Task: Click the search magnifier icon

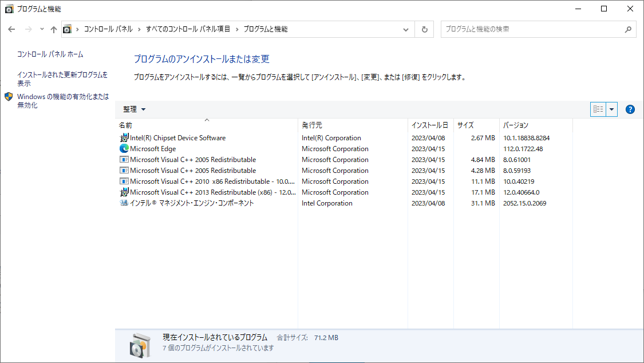Action: 628,29
